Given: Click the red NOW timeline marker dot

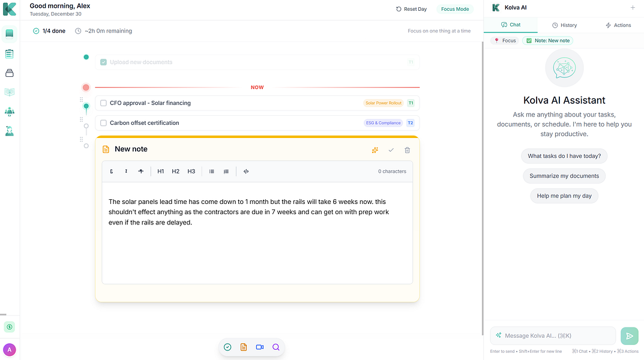Looking at the screenshot, I should pos(86,88).
